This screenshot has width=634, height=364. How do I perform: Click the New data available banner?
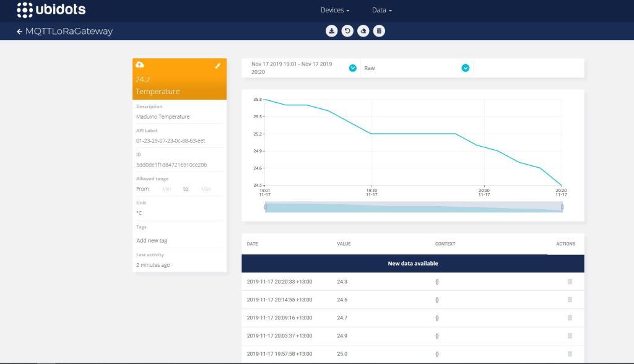(x=412, y=263)
